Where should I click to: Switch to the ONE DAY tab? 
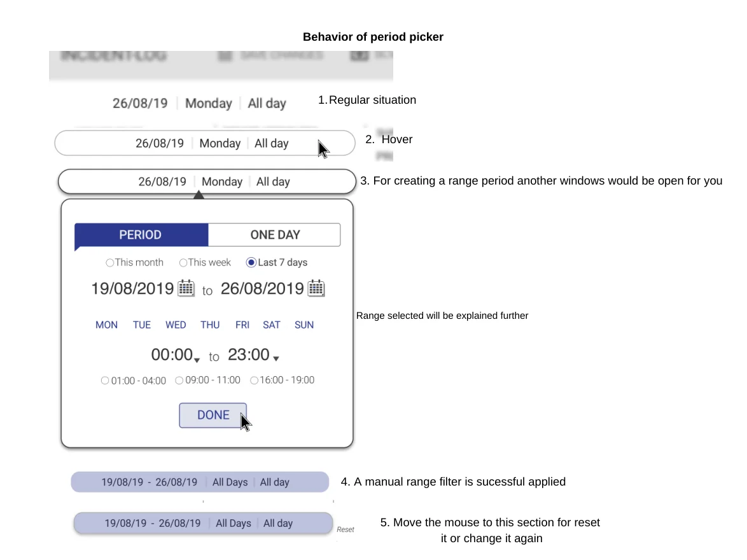point(274,235)
